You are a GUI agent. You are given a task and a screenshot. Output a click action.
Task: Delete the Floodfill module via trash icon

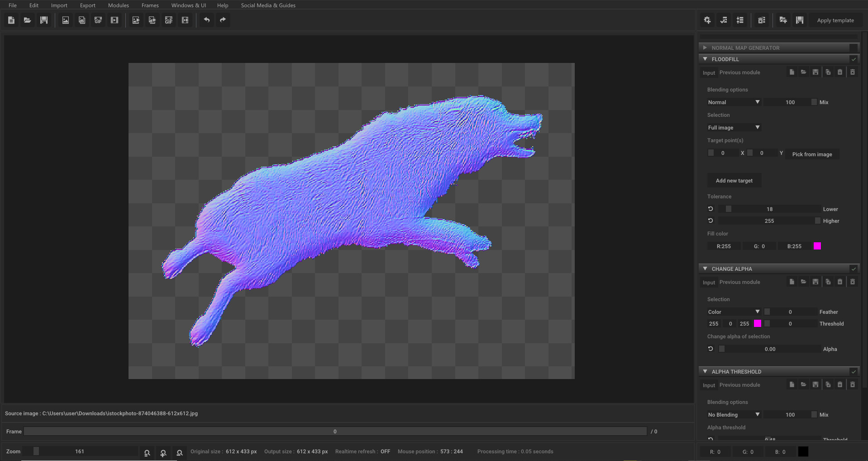pyautogui.click(x=853, y=72)
